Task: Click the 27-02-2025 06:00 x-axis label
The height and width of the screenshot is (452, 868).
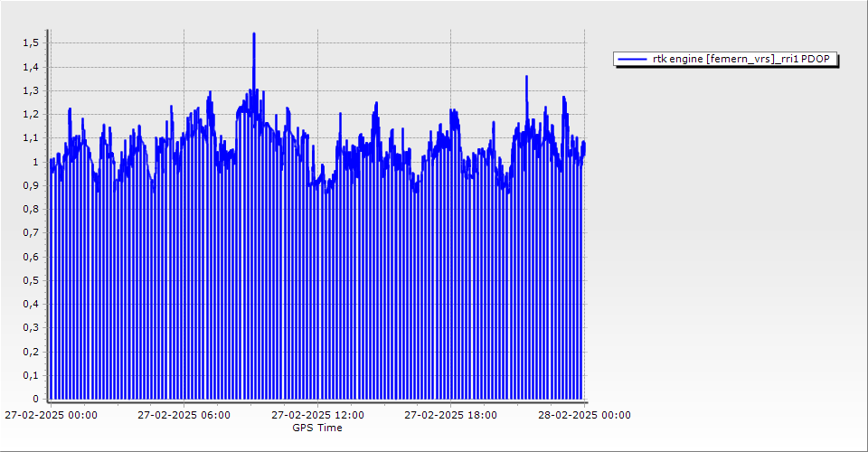Action: (x=184, y=416)
